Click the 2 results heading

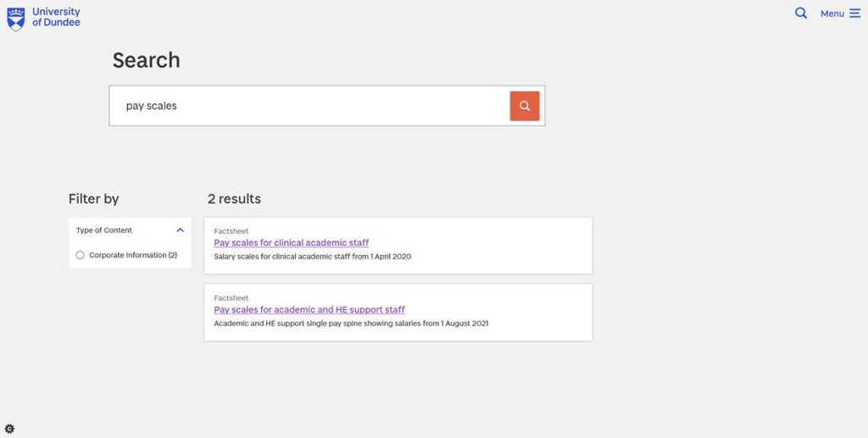click(x=234, y=199)
